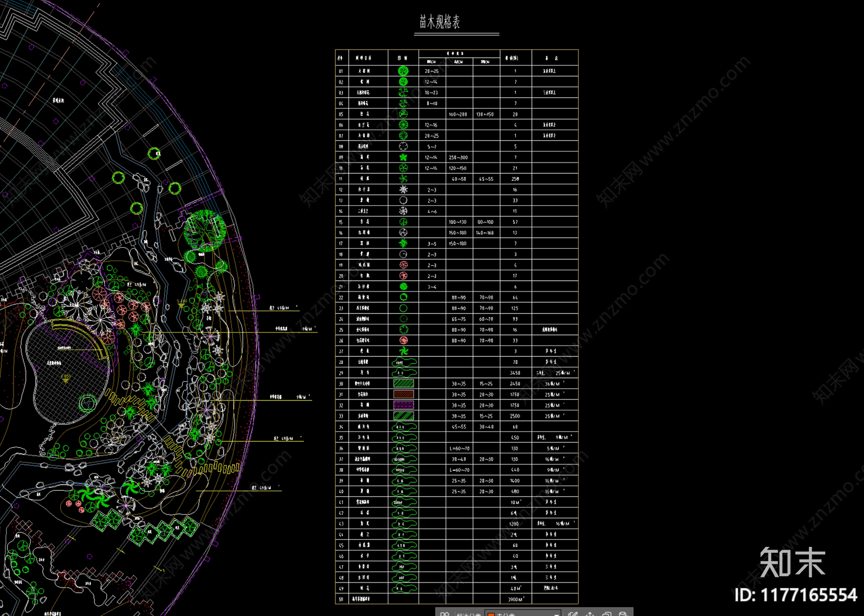Click the 100~130 height value in row 15
The width and height of the screenshot is (864, 616).
tap(457, 222)
